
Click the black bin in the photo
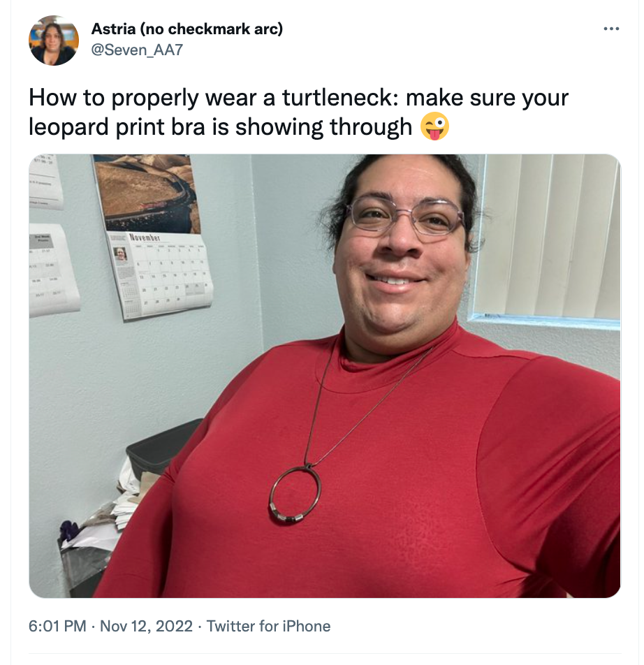tap(166, 447)
